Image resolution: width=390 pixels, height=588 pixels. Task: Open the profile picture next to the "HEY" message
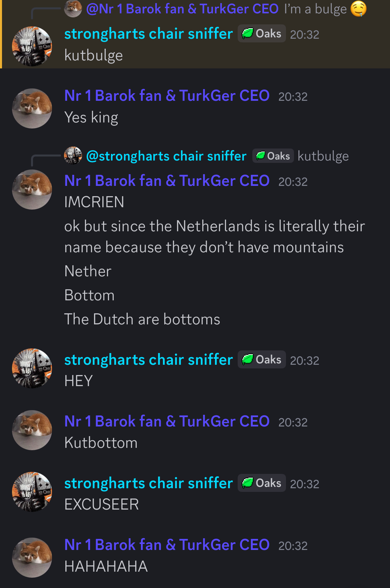[x=32, y=368]
